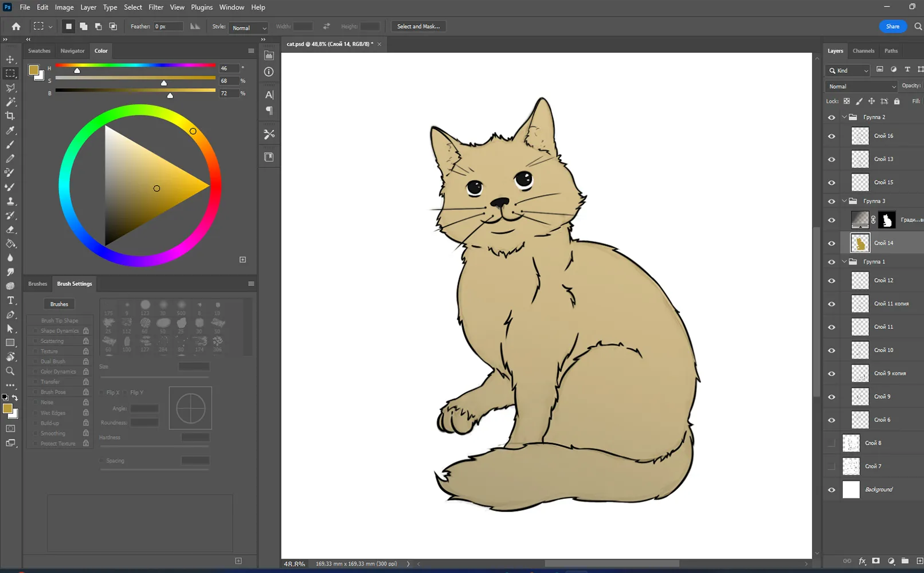Switch to the Channels tab
Image resolution: width=924 pixels, height=573 pixels.
pyautogui.click(x=863, y=51)
